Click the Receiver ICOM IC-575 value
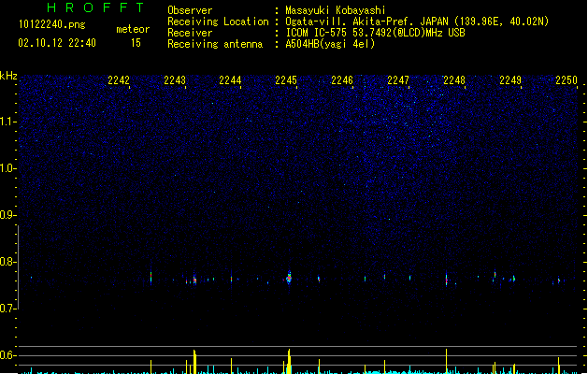Screen dimensions: 588x374 (x=375, y=33)
